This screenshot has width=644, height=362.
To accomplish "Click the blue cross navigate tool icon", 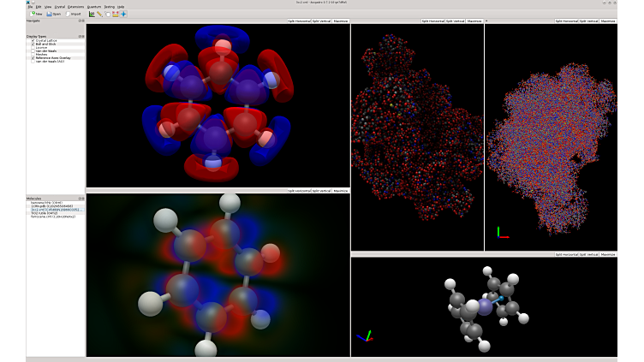I will [x=123, y=14].
